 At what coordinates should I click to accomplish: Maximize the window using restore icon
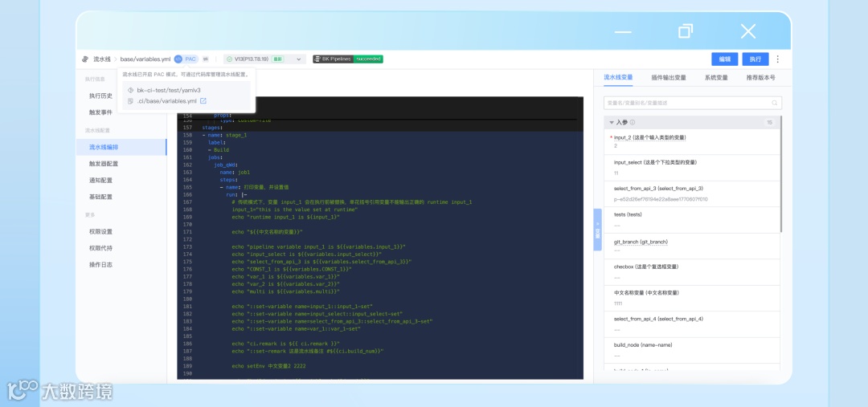coord(686,31)
